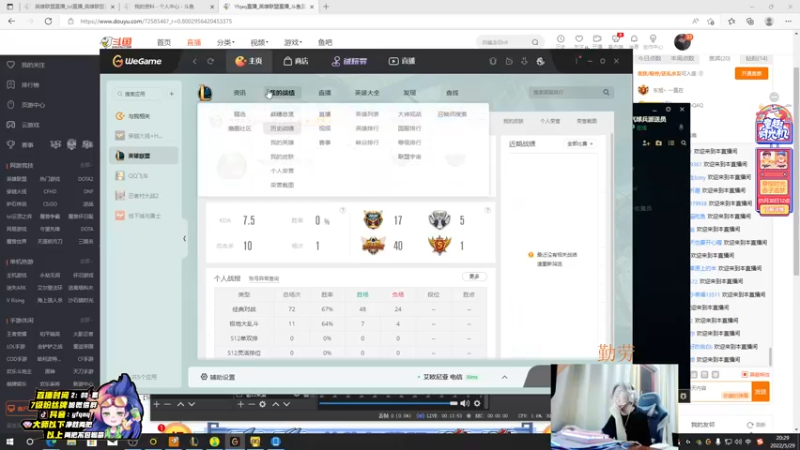Click the Douyu notification bell icon

coord(634,39)
